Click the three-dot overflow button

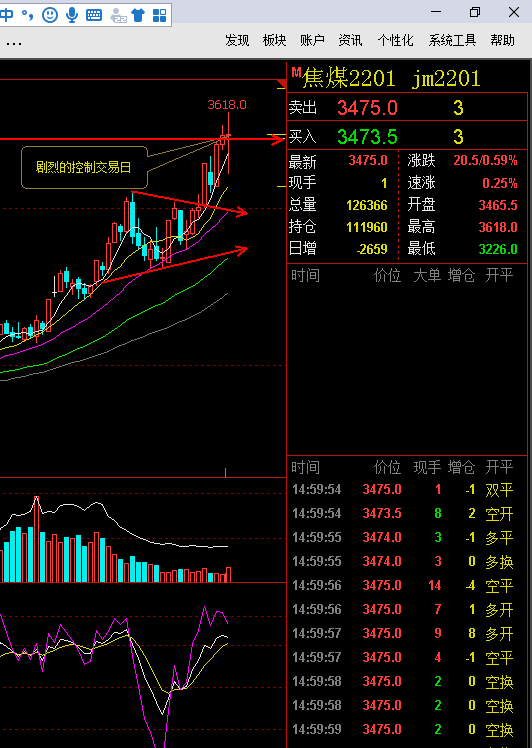tap(14, 44)
